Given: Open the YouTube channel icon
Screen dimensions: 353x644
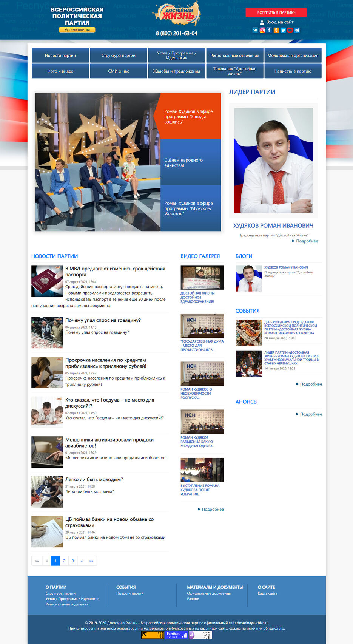Looking at the screenshot, I should click(290, 30).
